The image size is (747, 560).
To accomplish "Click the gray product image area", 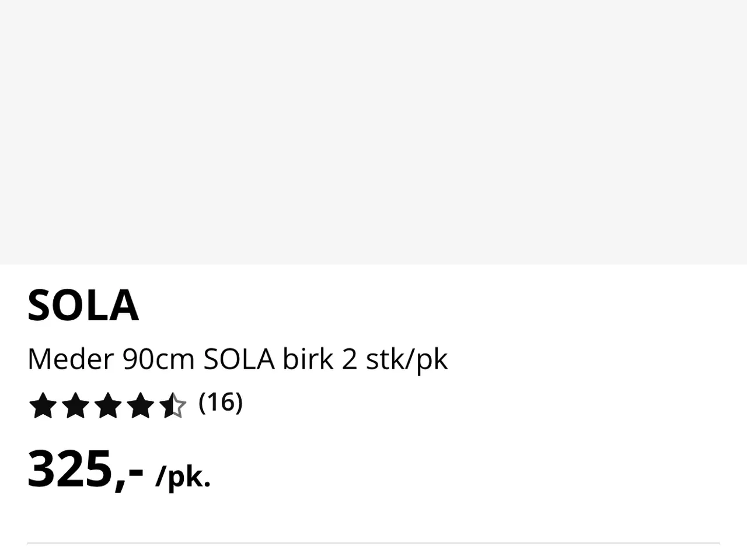I will pyautogui.click(x=373, y=132).
